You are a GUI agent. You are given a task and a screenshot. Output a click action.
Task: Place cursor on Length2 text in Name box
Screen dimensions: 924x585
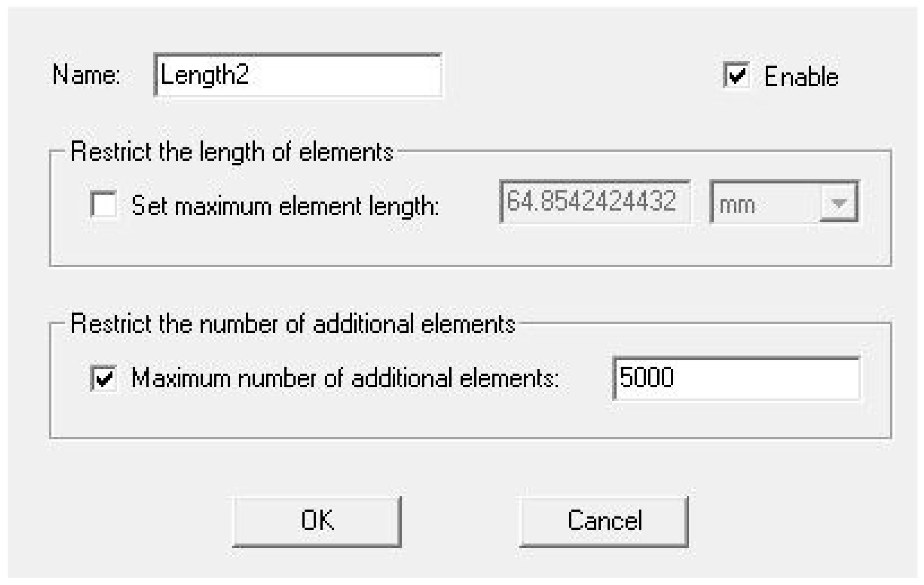[204, 75]
